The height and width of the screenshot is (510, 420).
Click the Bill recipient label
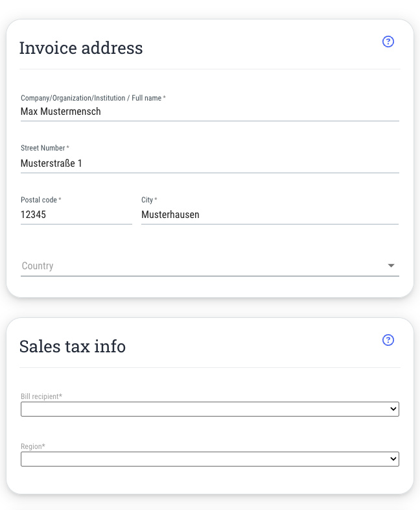pyautogui.click(x=41, y=396)
